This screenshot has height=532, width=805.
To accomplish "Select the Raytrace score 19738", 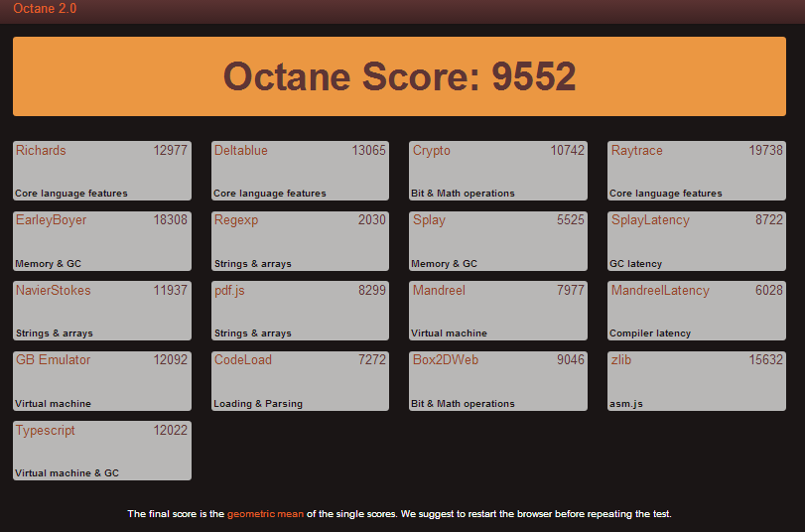I will (x=765, y=151).
